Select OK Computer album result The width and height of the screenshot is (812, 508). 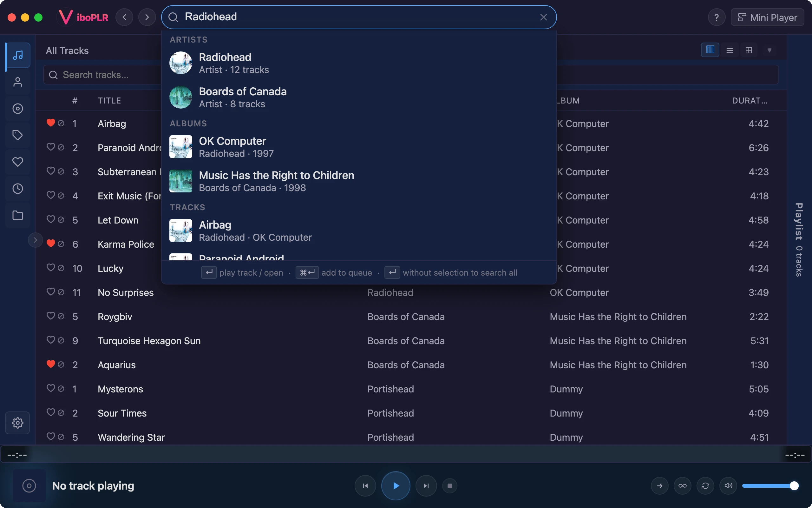359,147
